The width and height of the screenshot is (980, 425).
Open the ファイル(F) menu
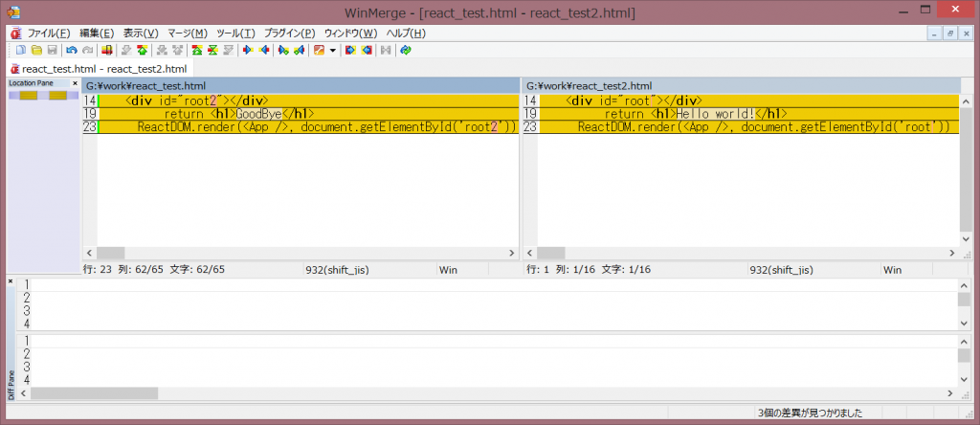tap(50, 34)
